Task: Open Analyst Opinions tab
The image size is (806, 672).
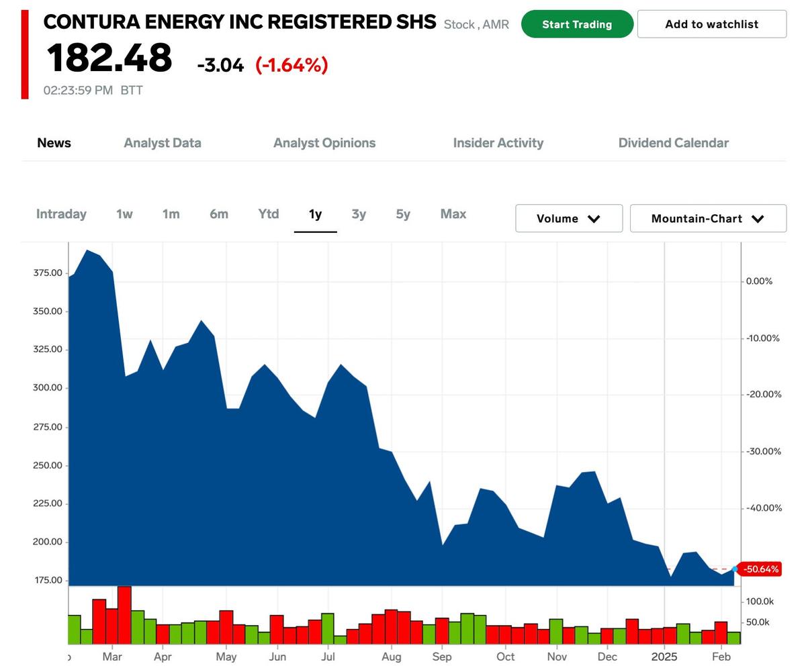Action: pyautogui.click(x=324, y=143)
